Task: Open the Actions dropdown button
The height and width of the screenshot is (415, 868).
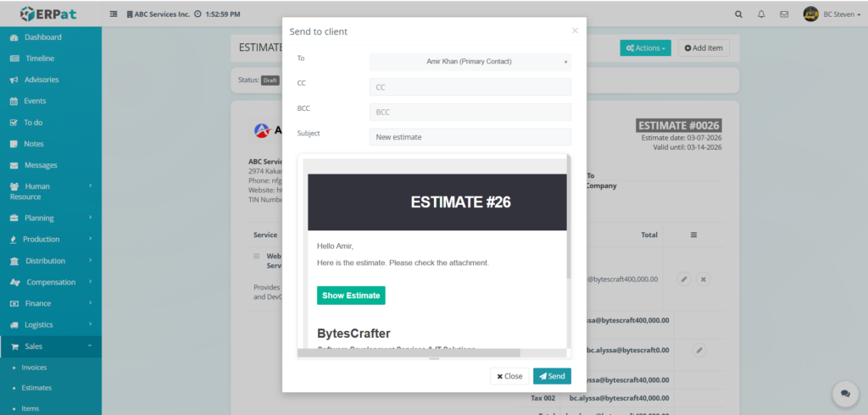Action: [645, 48]
